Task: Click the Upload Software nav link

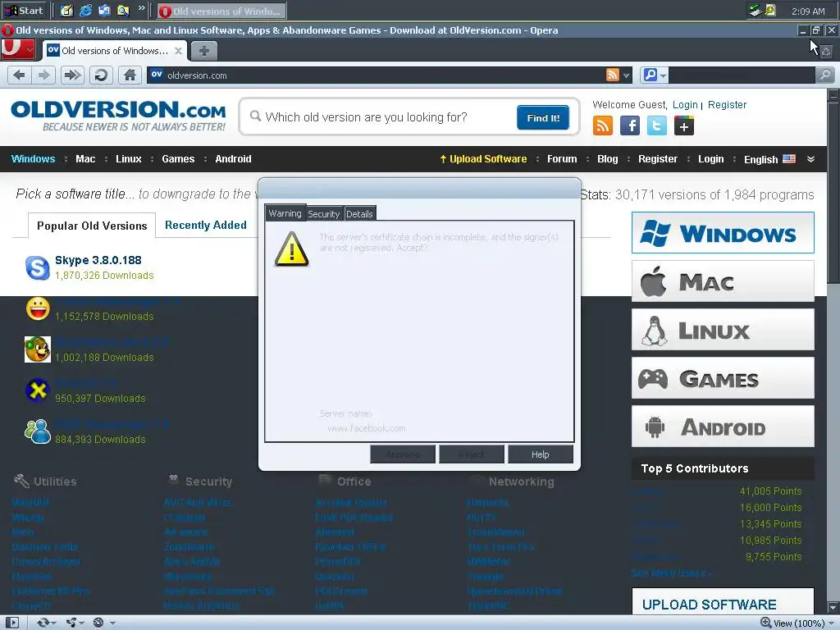Action: coord(483,158)
